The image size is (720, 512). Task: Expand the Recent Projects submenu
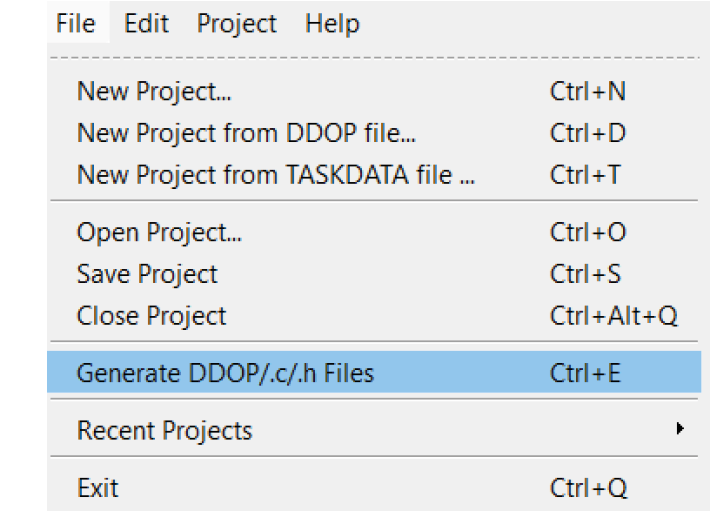click(374, 430)
